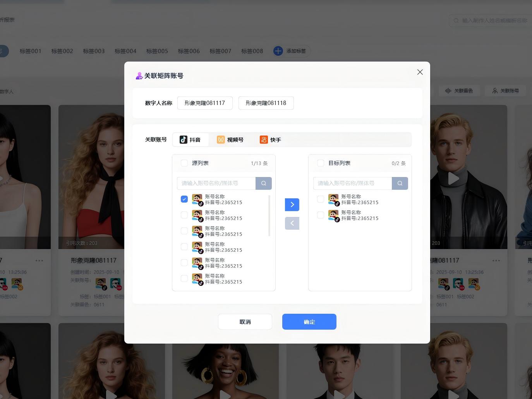Switch to the 快手 tab
Image resolution: width=532 pixels, height=399 pixels.
271,140
